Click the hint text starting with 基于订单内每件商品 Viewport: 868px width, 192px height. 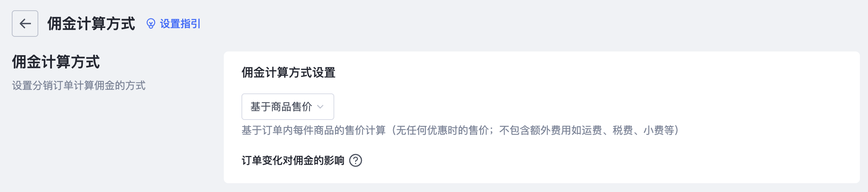[461, 130]
